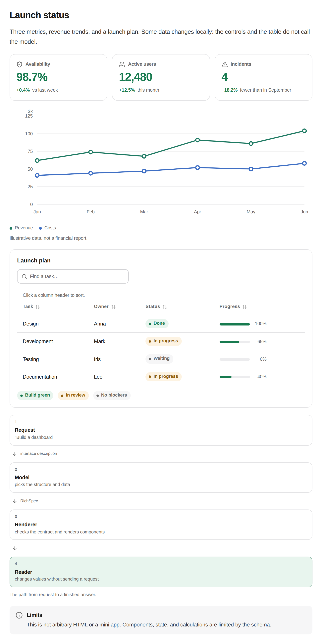322x644 pixels.
Task: Click the sort arrows next to Owner
Action: point(113,307)
